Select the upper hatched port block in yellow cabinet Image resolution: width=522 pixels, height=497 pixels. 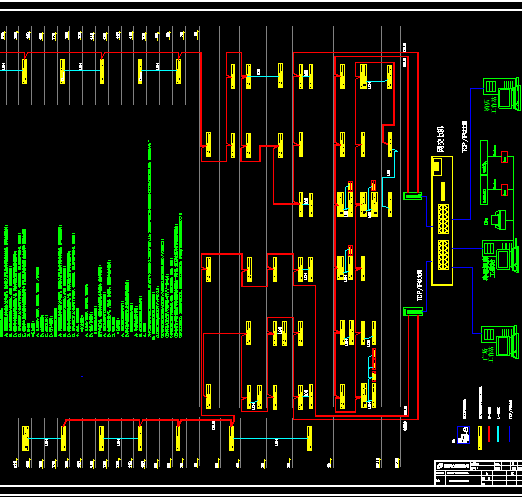pos(443,219)
